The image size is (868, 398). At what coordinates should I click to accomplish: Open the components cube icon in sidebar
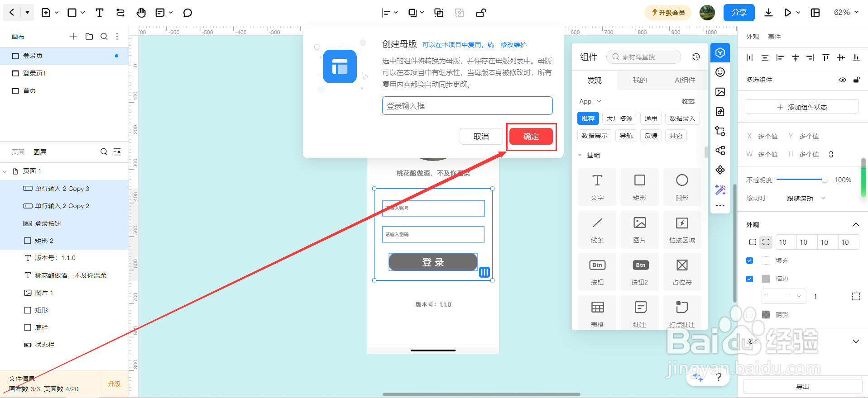720,53
